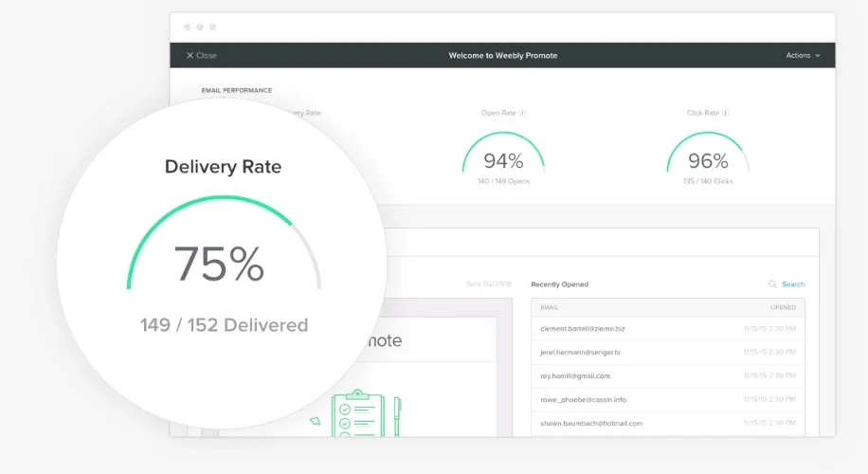Click the Click Rate info icon

[725, 113]
